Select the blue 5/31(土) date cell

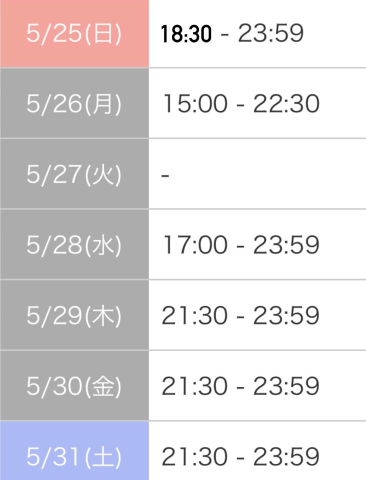click(74, 451)
